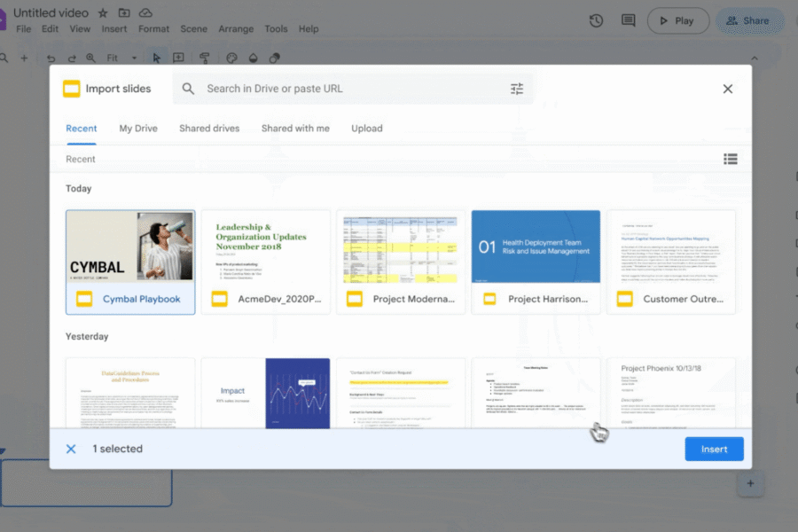This screenshot has height=532, width=798.
Task: Open the paint format tool icon
Action: tap(205, 57)
